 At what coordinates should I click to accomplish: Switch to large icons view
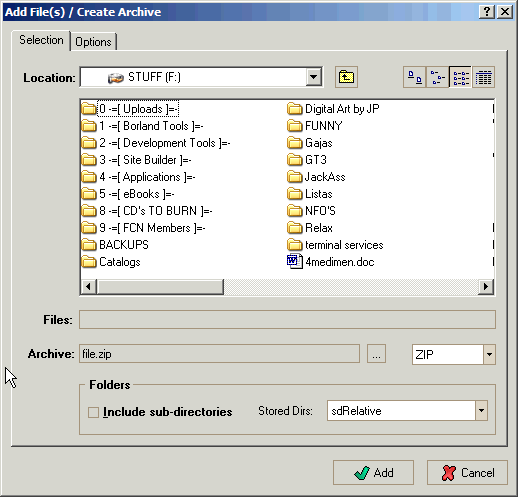click(x=414, y=77)
